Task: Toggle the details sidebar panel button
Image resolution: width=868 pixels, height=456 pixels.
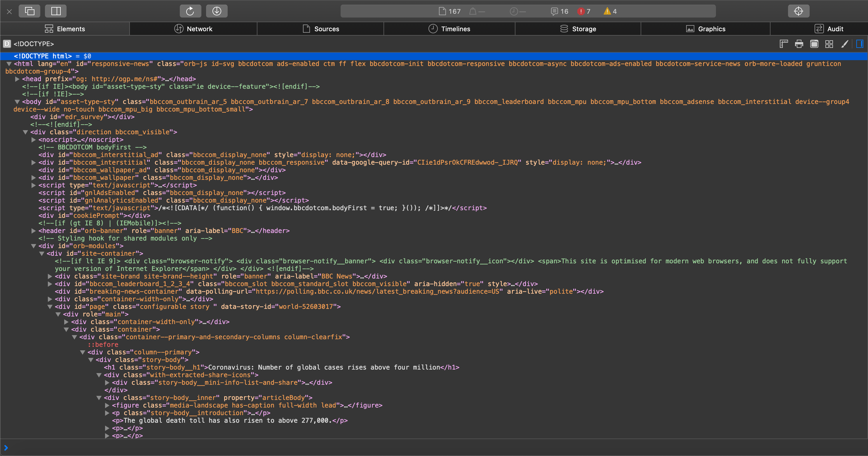Action: [x=860, y=44]
